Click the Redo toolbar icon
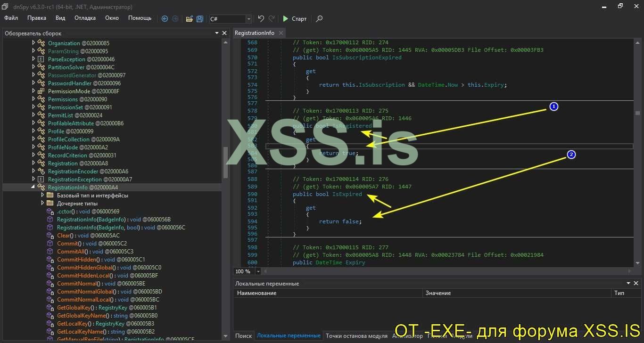The width and height of the screenshot is (644, 343). click(x=272, y=19)
